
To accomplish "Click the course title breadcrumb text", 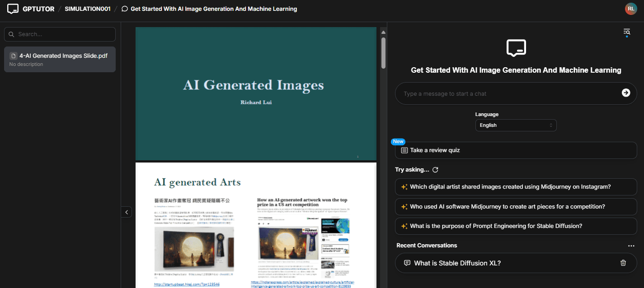I will [214, 9].
